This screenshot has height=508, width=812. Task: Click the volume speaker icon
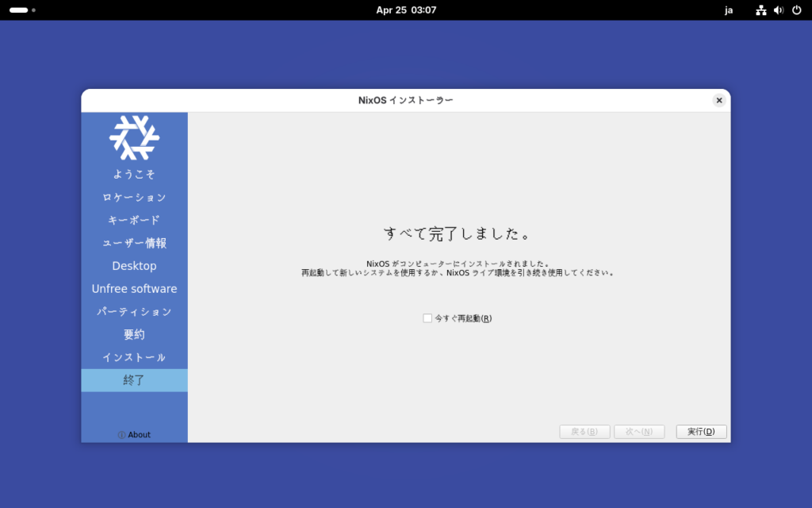click(x=779, y=10)
